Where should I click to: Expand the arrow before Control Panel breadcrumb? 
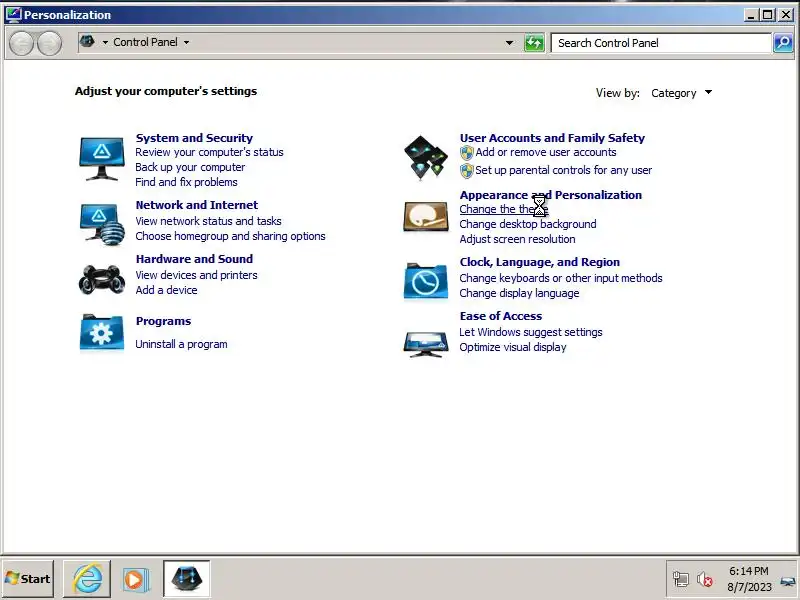pos(105,42)
